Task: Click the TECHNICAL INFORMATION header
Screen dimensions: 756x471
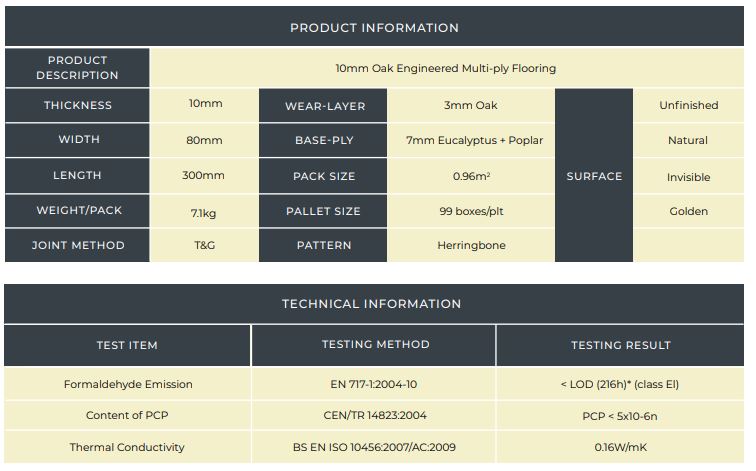Action: pos(371,304)
